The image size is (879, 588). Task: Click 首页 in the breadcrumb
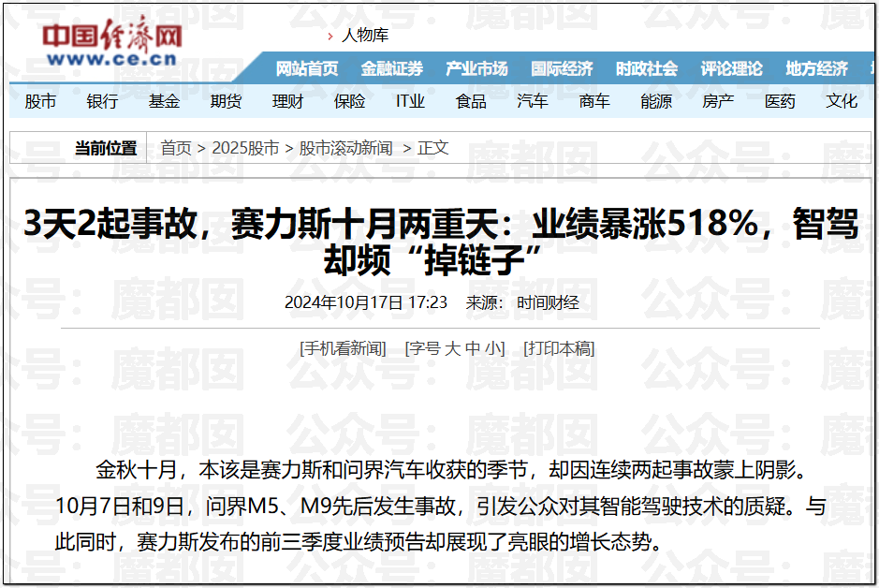click(x=176, y=148)
